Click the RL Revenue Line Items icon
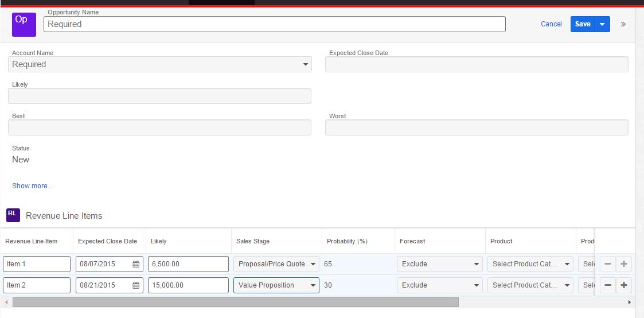 (x=13, y=215)
